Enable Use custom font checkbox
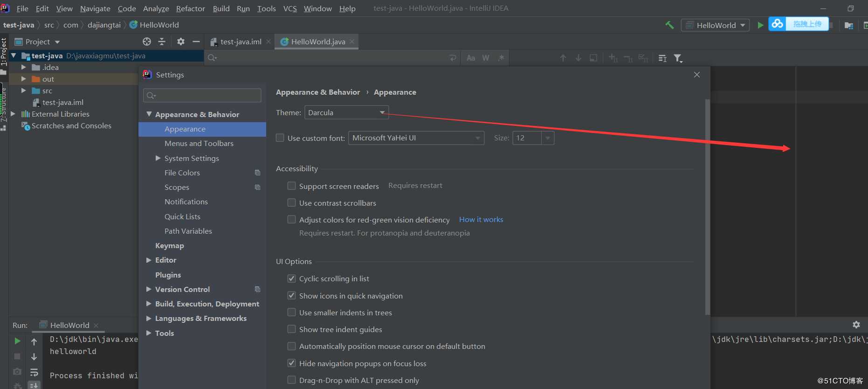 (280, 138)
